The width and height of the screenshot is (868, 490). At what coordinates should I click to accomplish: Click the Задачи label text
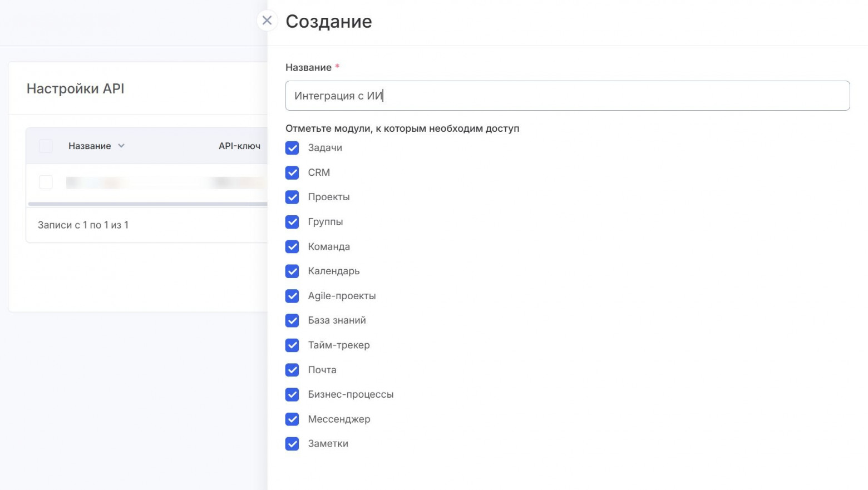click(x=325, y=148)
